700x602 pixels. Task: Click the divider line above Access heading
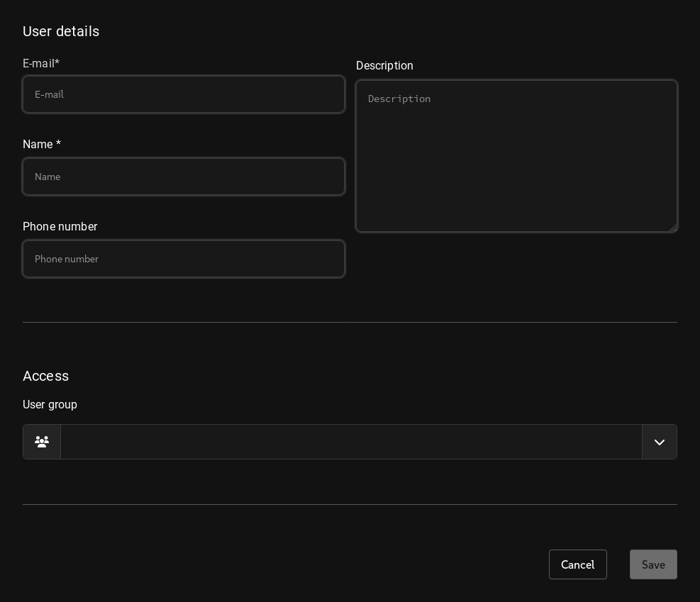tap(350, 323)
